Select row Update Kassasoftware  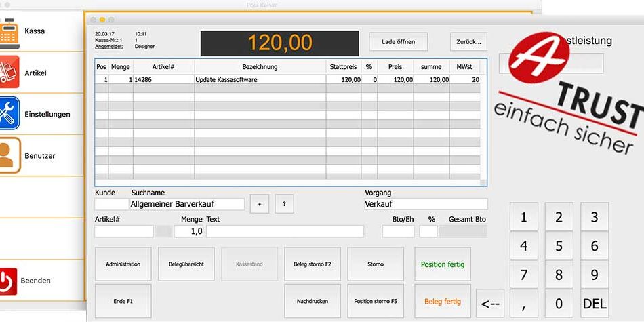[287, 80]
